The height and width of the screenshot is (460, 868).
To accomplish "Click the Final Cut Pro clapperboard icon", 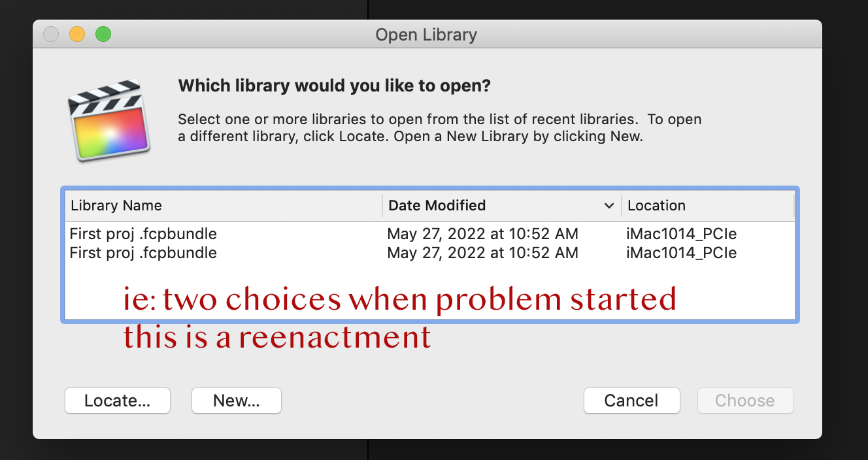I will point(109,120).
